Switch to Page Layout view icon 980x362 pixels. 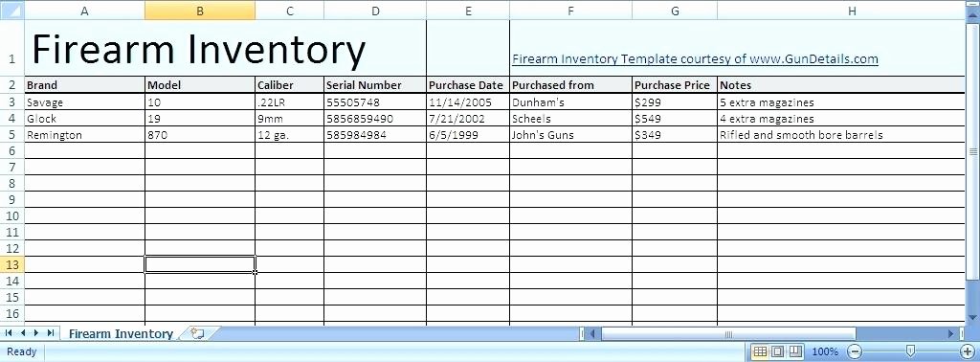tap(777, 351)
